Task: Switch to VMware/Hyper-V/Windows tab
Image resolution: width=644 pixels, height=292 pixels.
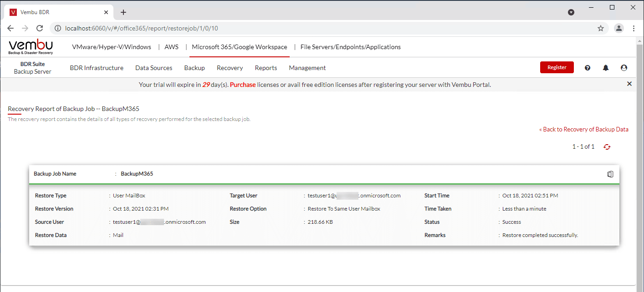Action: pos(112,47)
